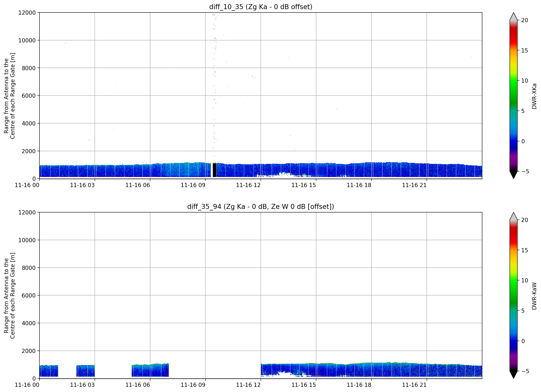
Task: Click the "8000" tick on the diff_10_35 plot
Action: click(x=29, y=68)
